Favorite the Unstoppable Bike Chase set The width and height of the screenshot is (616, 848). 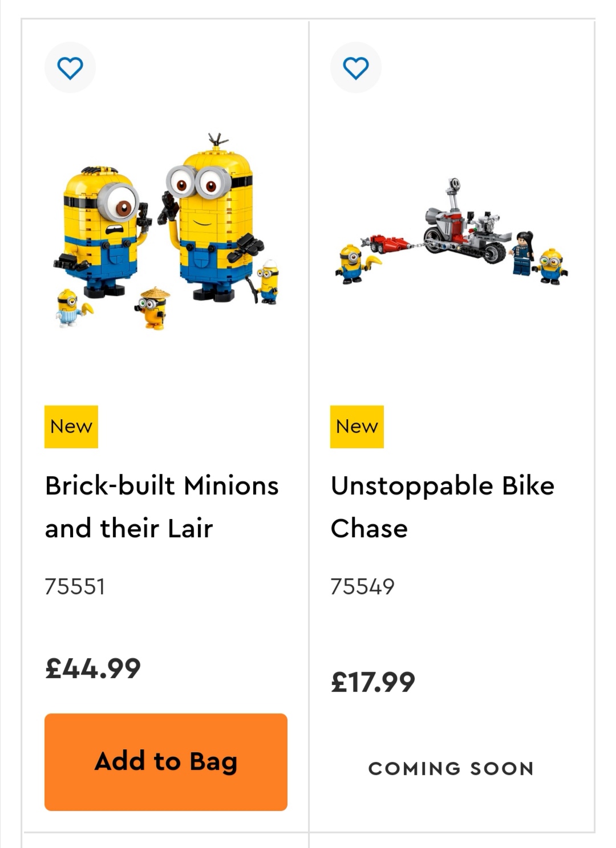355,68
